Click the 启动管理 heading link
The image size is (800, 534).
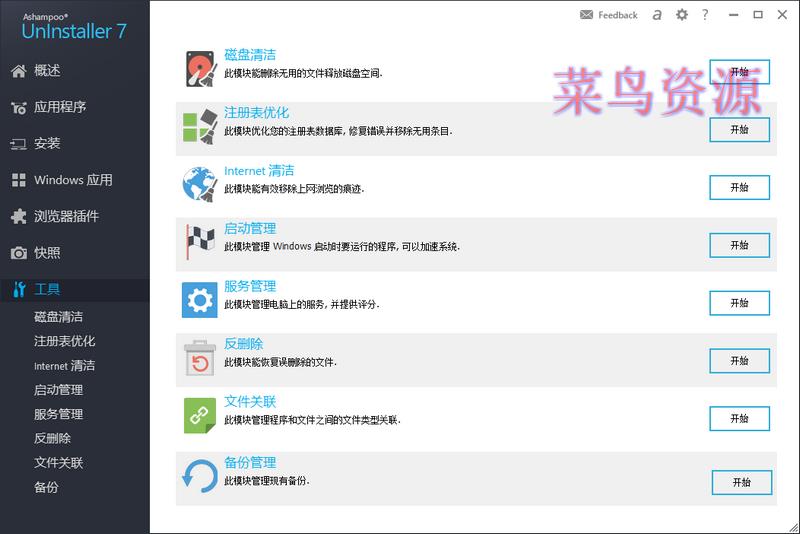point(250,228)
